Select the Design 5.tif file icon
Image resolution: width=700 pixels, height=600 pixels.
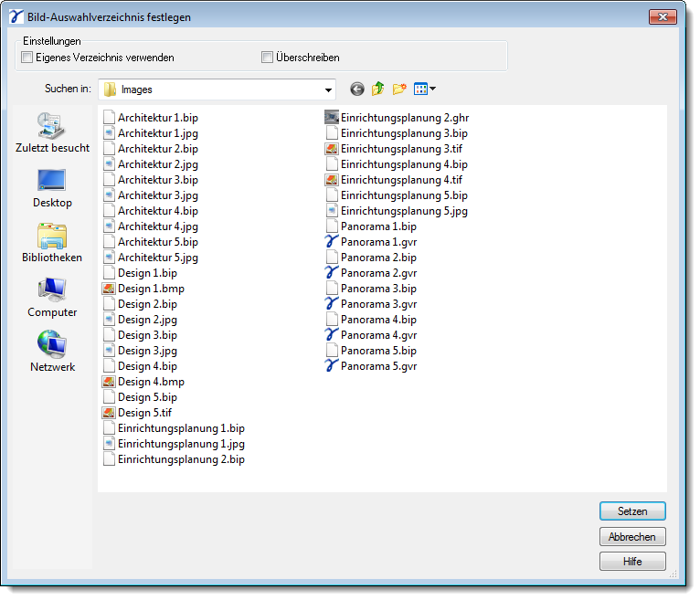tap(109, 413)
